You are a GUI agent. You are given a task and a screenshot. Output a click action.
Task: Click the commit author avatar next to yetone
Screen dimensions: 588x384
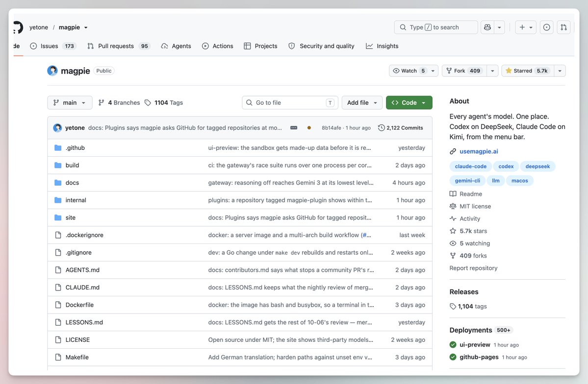(x=57, y=128)
